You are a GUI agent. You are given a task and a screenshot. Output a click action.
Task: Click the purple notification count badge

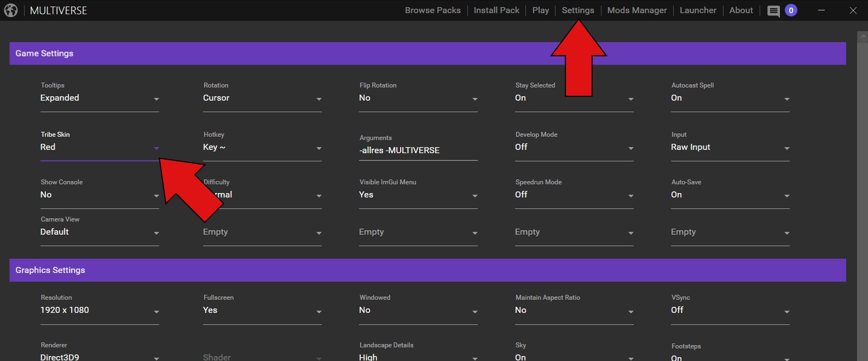click(x=791, y=10)
